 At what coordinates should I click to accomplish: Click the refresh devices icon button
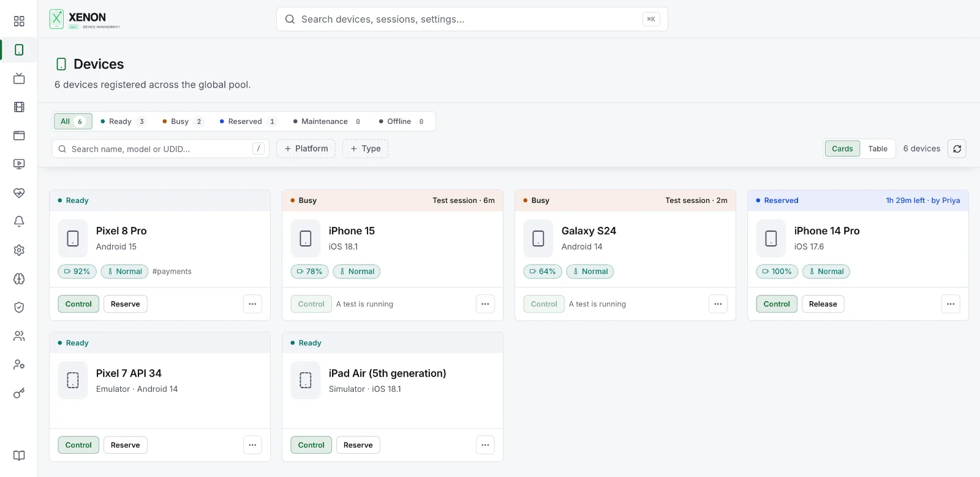(x=957, y=149)
